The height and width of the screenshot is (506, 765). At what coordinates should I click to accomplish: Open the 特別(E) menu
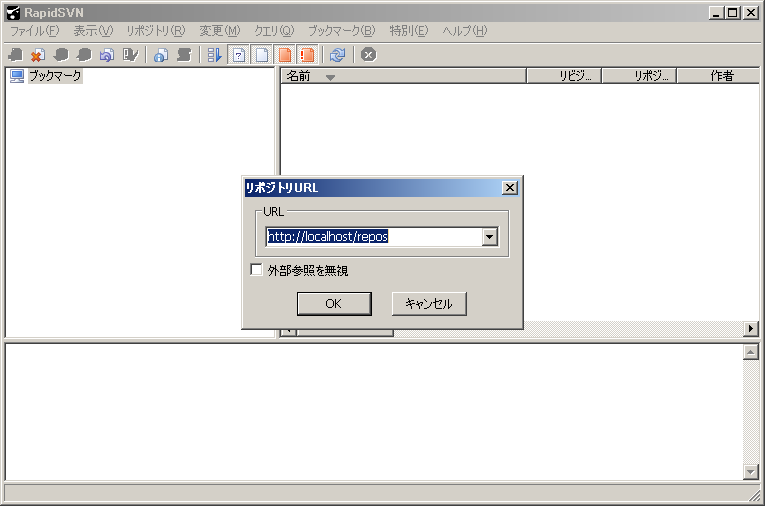tap(408, 31)
